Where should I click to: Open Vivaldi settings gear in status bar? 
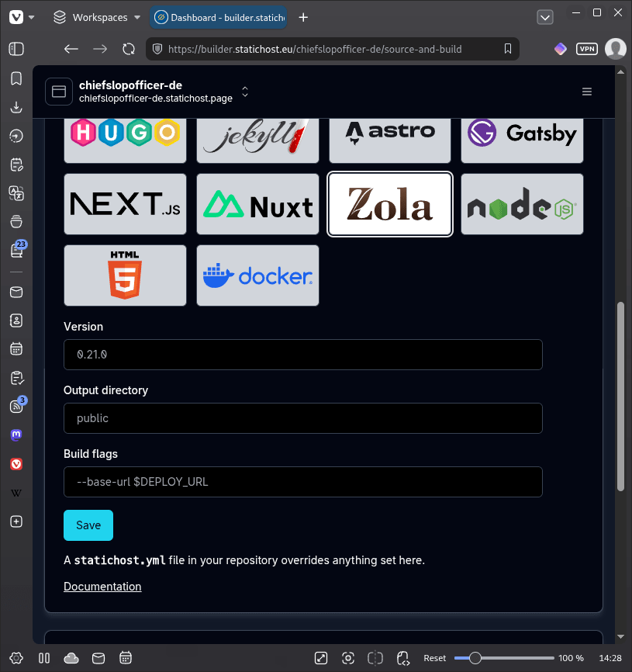coord(16,658)
